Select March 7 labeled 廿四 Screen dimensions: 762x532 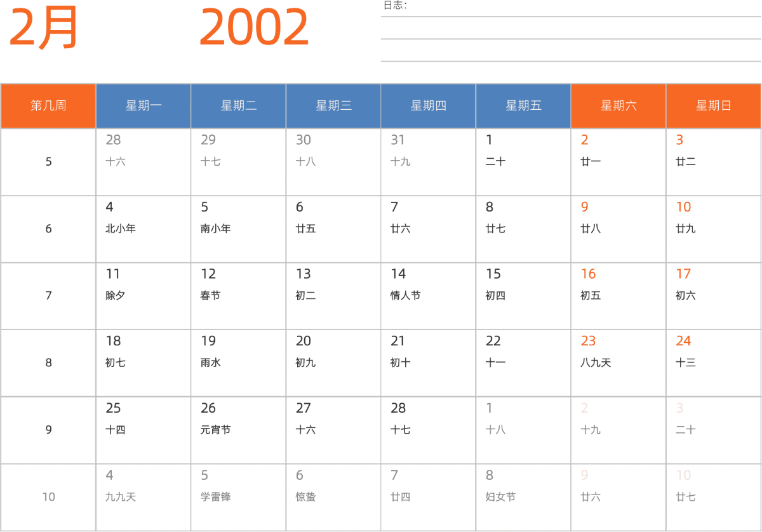coord(429,497)
